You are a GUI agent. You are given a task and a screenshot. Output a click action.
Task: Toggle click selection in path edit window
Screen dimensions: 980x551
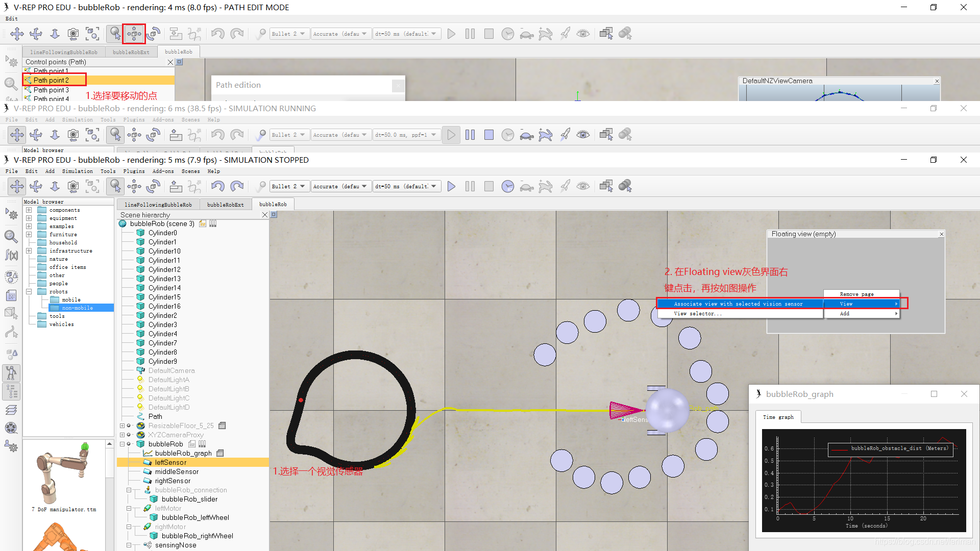[115, 34]
